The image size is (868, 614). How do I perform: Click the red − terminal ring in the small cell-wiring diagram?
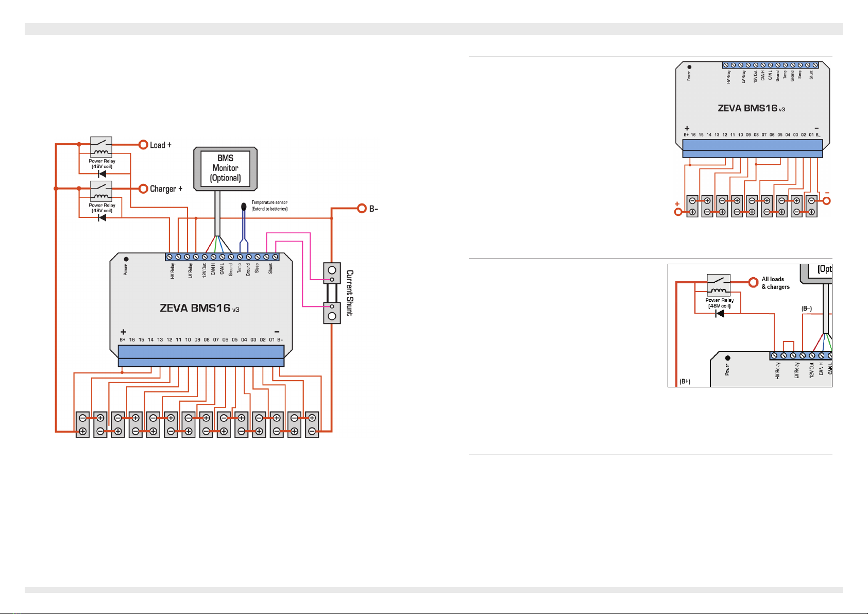pos(827,201)
